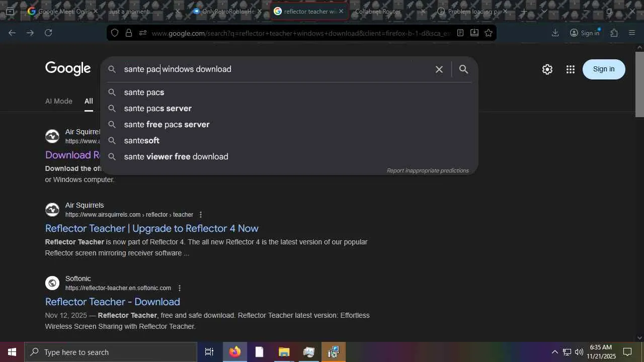Open a new browser tab
The image size is (644, 362).
pyautogui.click(x=524, y=11)
